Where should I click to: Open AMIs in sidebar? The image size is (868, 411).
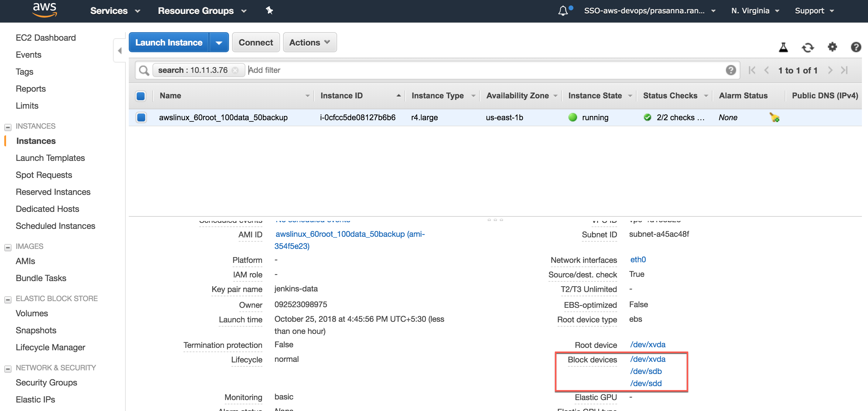point(25,261)
